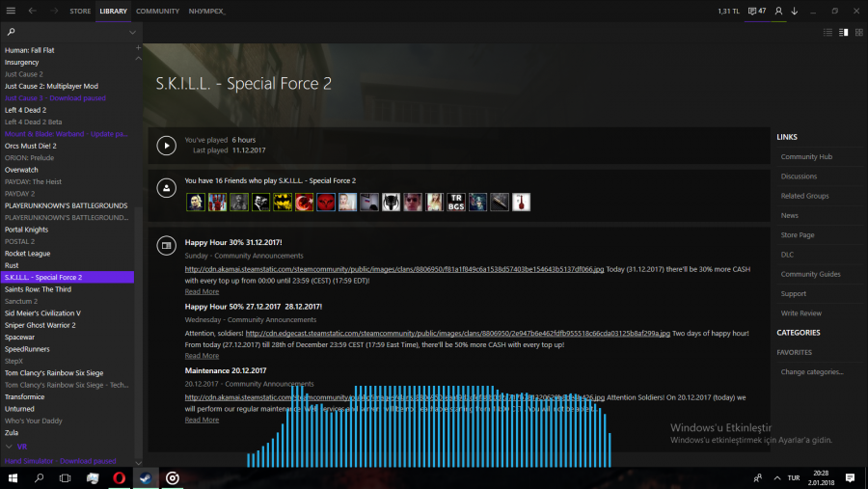This screenshot has height=489, width=868.
Task: Click the friends circle icon
Action: click(x=166, y=188)
